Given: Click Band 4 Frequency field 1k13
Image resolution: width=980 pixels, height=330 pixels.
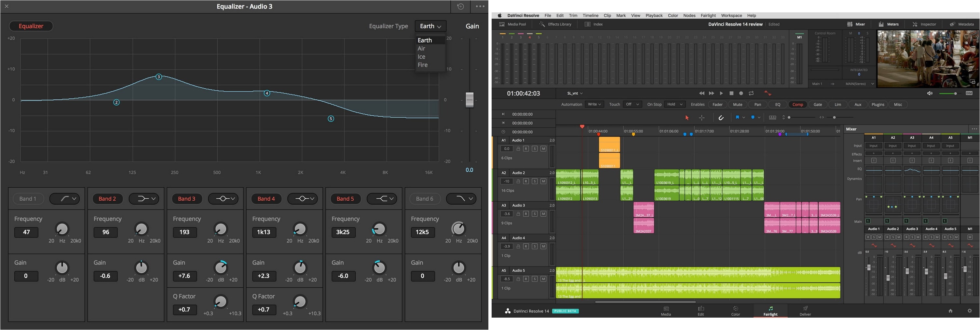Looking at the screenshot, I should coord(264,232).
